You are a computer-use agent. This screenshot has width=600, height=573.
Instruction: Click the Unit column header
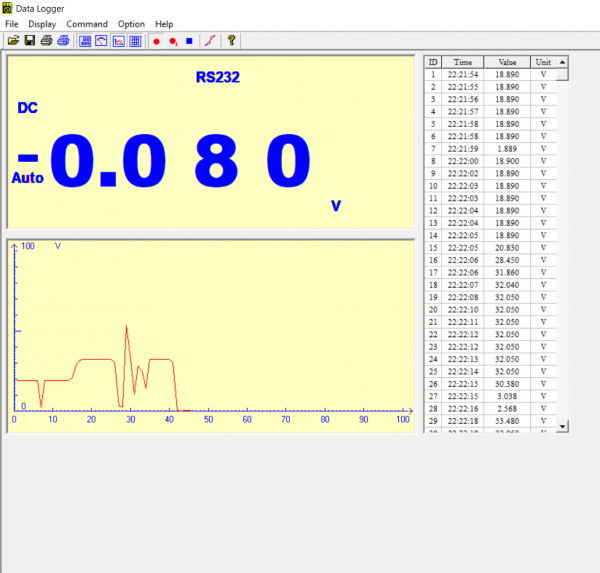point(543,62)
